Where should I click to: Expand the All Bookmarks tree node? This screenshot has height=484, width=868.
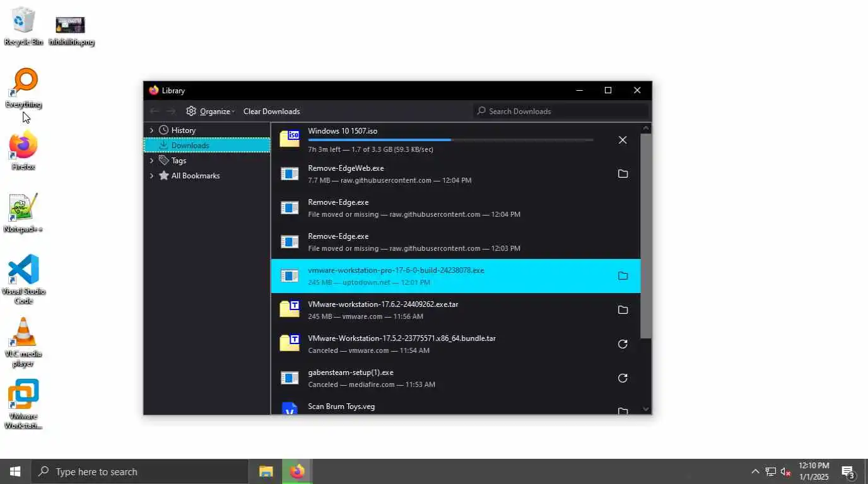point(151,176)
